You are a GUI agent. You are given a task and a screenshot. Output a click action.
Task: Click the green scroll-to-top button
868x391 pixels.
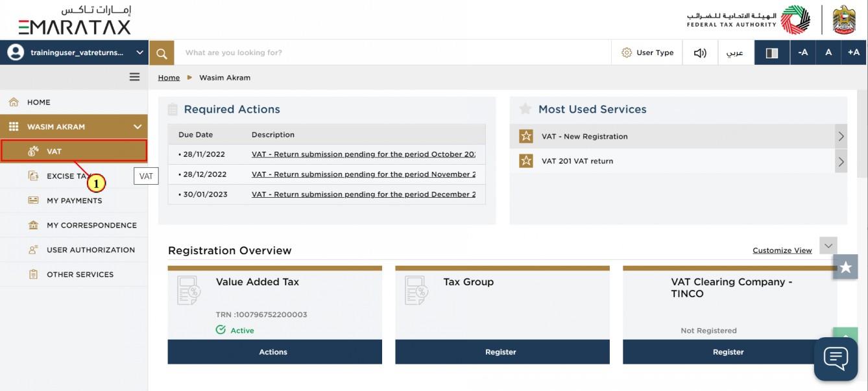pyautogui.click(x=845, y=333)
